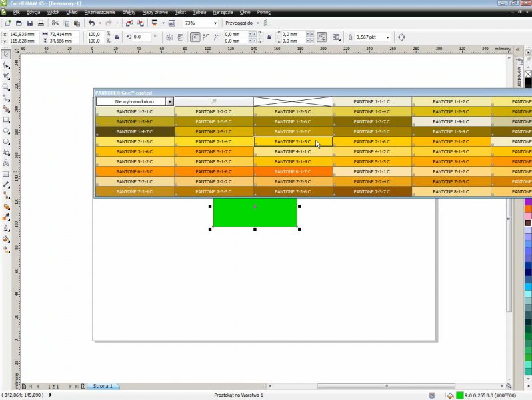Select the Straight-line Connector tool
Viewport: 532px width, 400px height.
coord(6,195)
